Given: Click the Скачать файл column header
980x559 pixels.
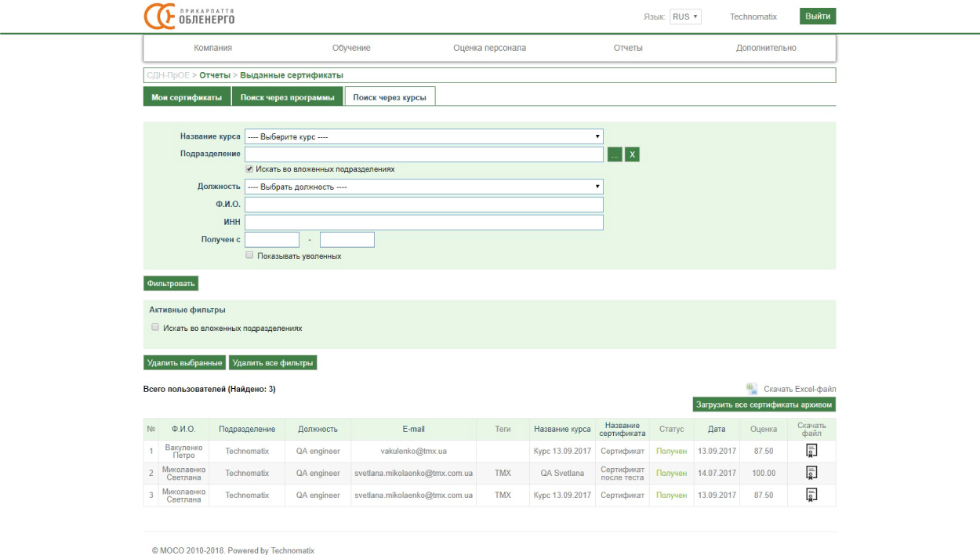Looking at the screenshot, I should [x=811, y=430].
